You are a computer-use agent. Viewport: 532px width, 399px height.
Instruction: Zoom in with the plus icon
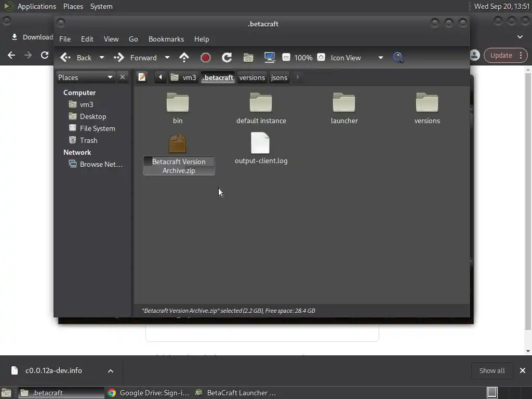pos(321,57)
